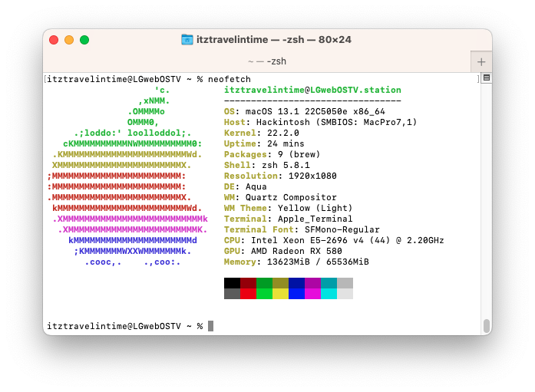Click 'itztravelintime@LGwebOSTV.station' header line
Viewport: 535px width, 392px height.
(x=312, y=90)
